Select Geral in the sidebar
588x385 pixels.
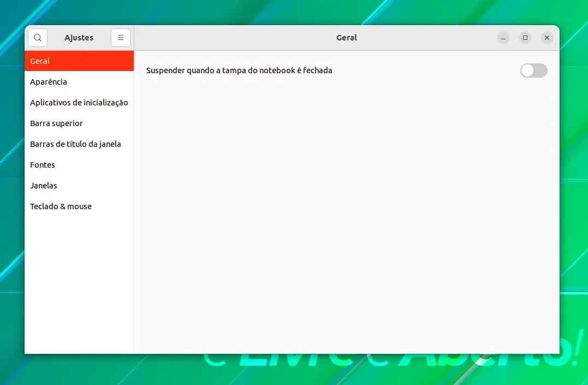tap(79, 61)
